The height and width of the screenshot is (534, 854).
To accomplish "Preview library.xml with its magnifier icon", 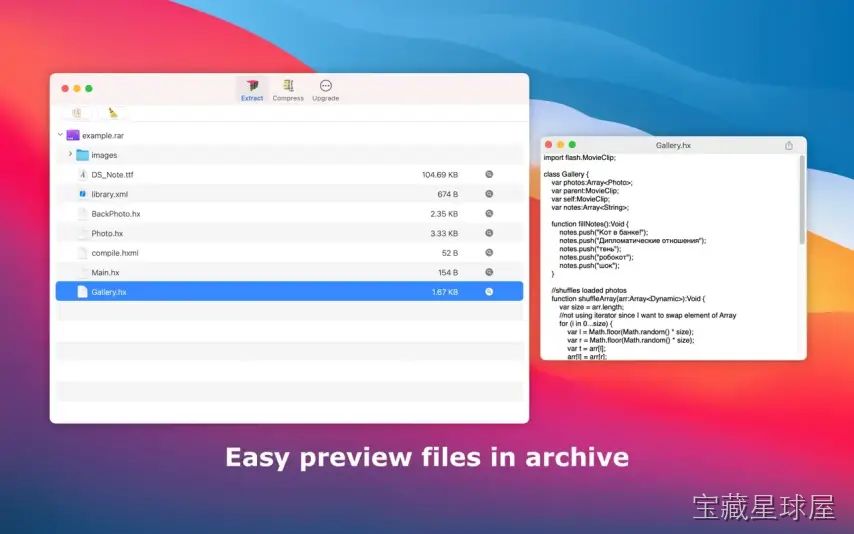I will click(x=489, y=194).
